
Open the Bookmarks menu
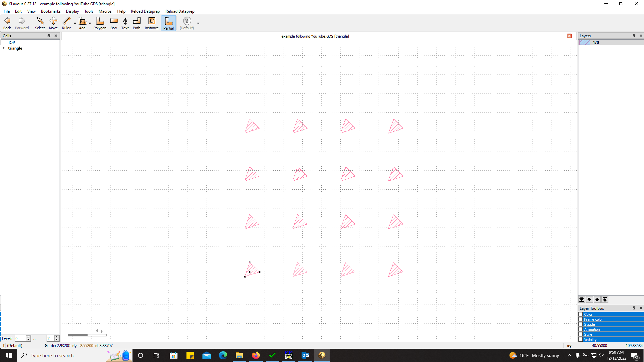click(x=50, y=11)
